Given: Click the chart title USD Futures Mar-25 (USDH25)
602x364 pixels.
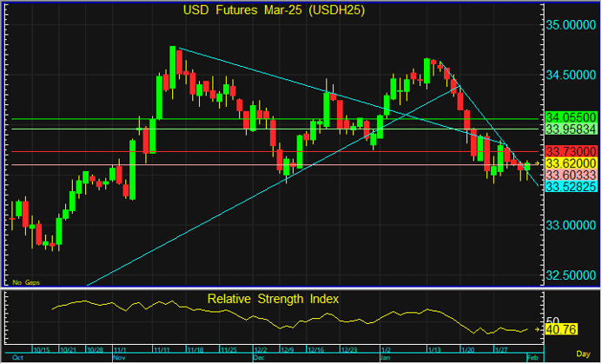Looking at the screenshot, I should pyautogui.click(x=274, y=10).
